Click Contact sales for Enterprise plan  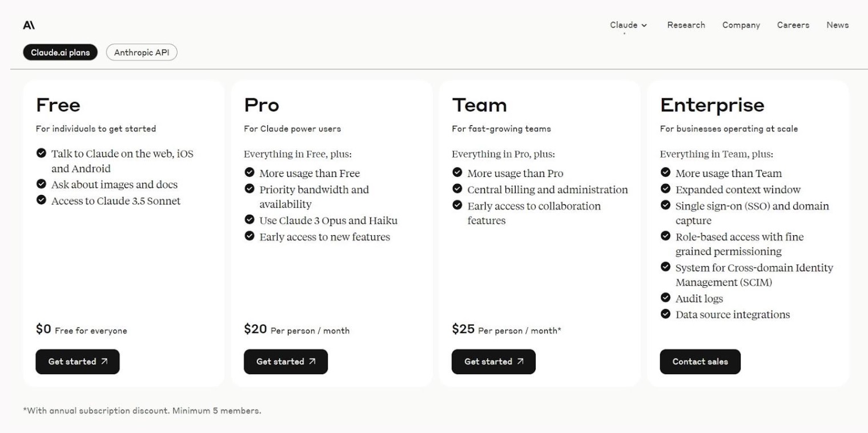(x=700, y=362)
